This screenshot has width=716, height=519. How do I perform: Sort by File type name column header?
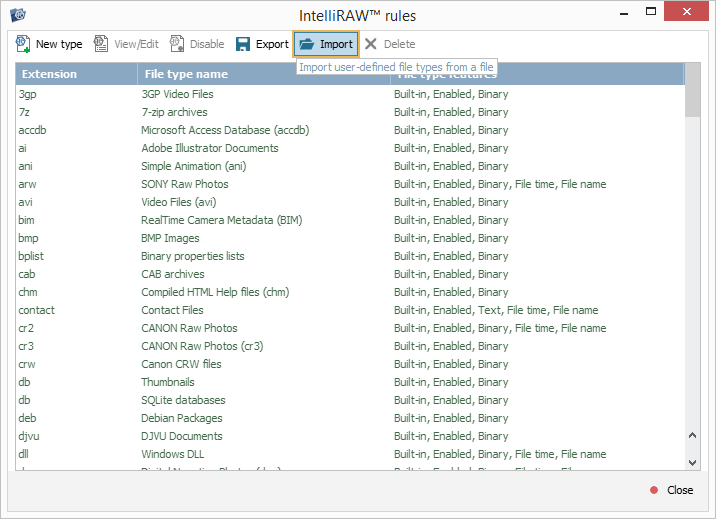[x=263, y=74]
